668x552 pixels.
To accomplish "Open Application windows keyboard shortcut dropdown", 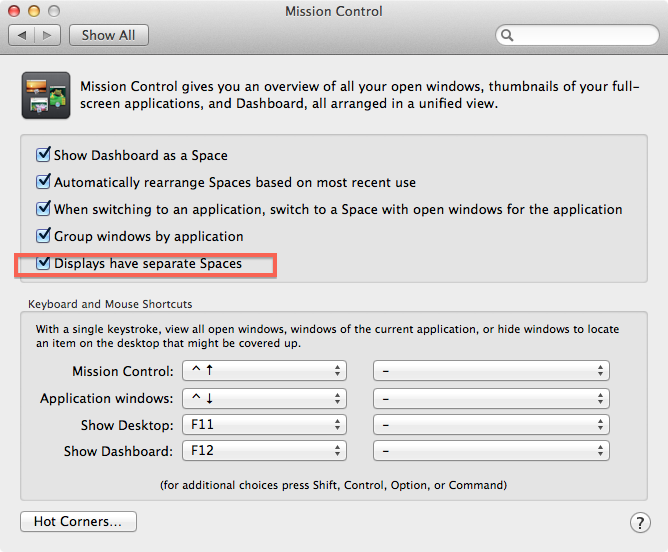I will coord(265,398).
